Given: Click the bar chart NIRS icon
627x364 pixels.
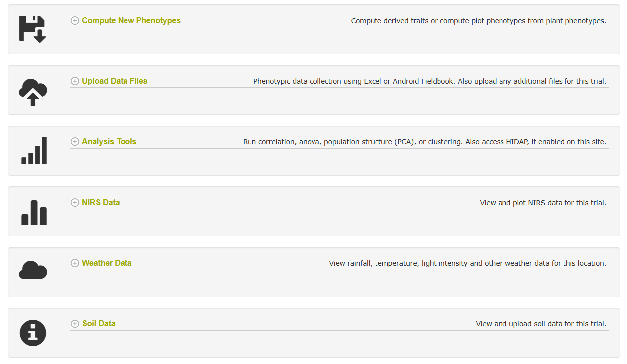Looking at the screenshot, I should [x=34, y=212].
